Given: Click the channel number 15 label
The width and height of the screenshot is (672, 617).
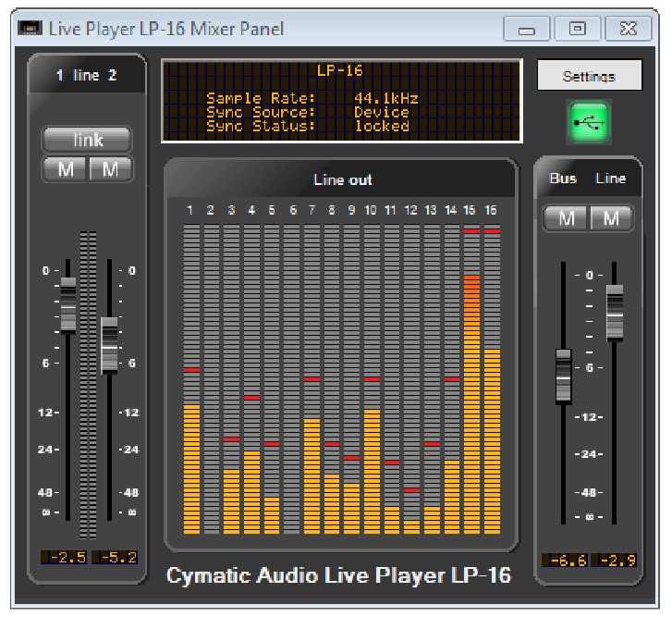Looking at the screenshot, I should 470,210.
